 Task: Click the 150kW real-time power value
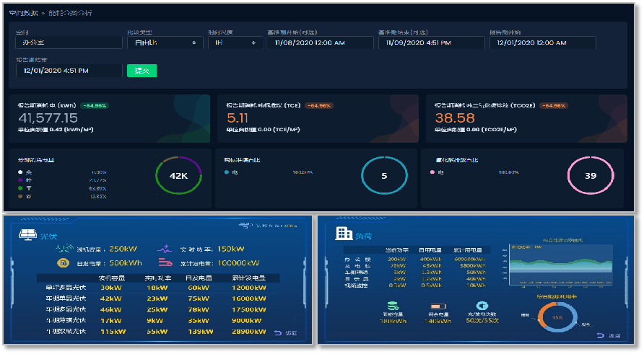[x=230, y=249]
